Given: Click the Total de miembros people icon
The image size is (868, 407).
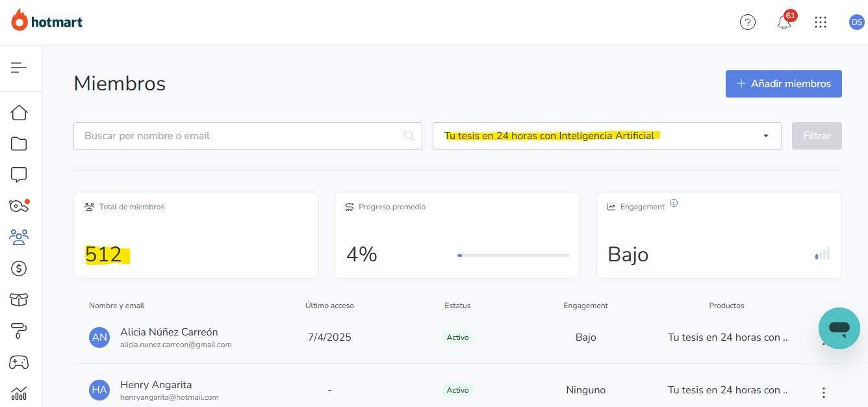Looking at the screenshot, I should point(90,207).
